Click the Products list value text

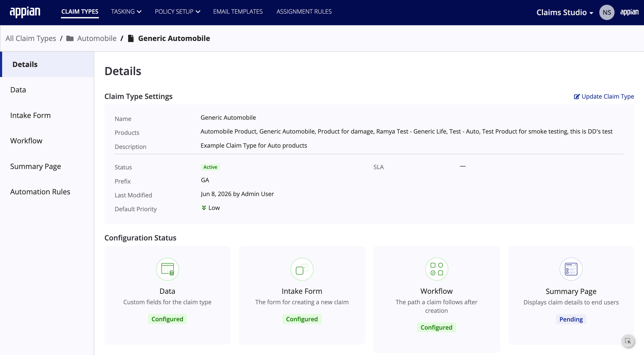(x=407, y=131)
